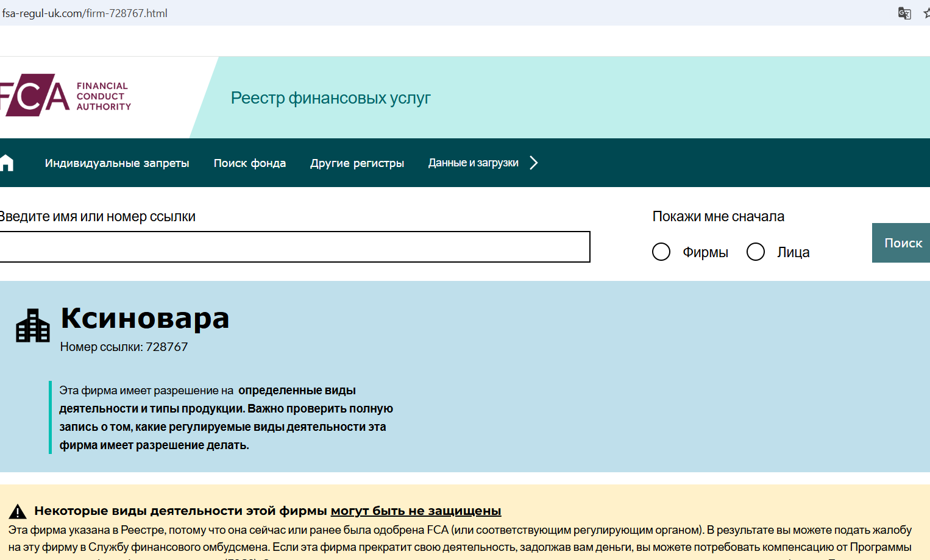
Task: Select the Лица radio button
Action: (x=756, y=252)
